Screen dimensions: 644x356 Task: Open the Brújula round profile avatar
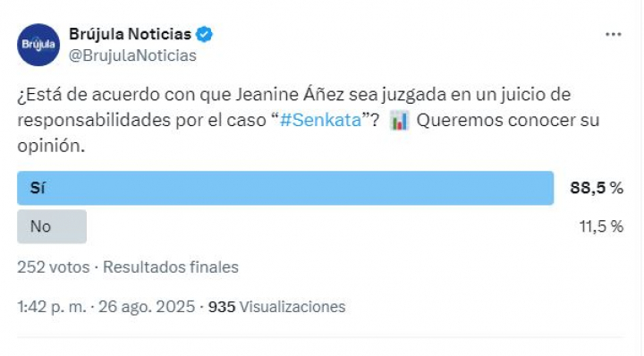tap(38, 45)
